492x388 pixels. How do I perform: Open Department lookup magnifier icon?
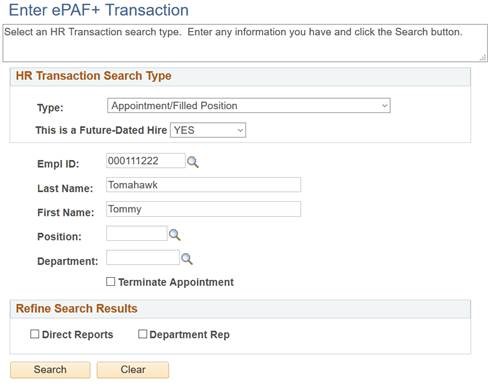click(x=187, y=259)
